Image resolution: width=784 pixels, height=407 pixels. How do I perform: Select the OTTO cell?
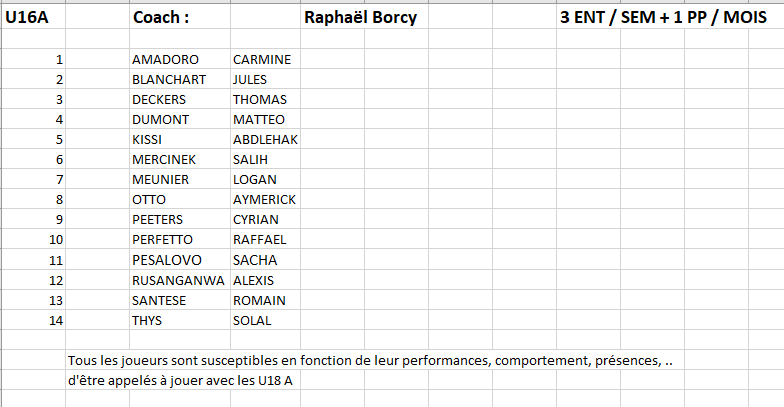coord(180,200)
